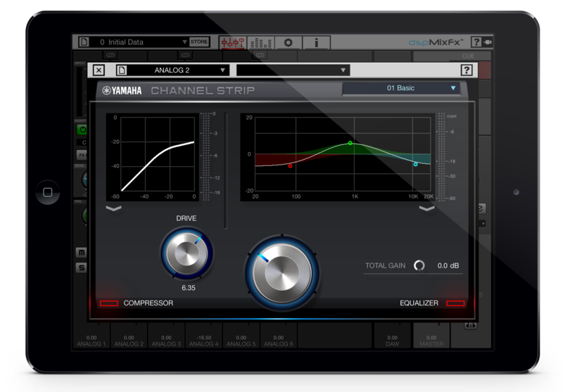Toggle the Equalizer on/off indicator

(x=455, y=303)
